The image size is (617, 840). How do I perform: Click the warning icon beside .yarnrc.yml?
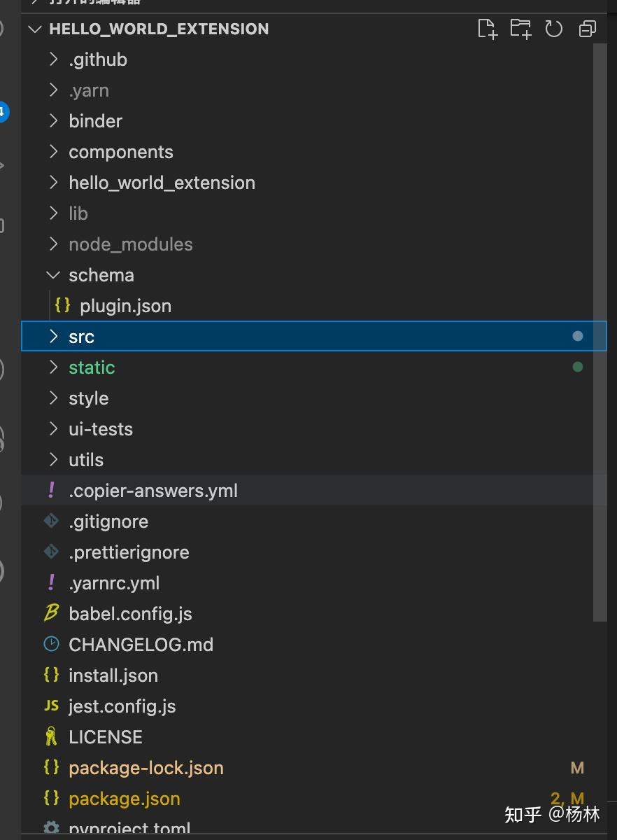[x=50, y=582]
